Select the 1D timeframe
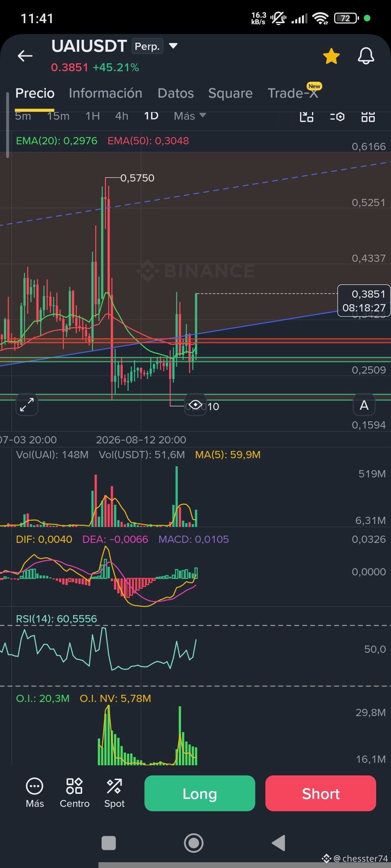Screen dimensions: 391x868 point(151,116)
